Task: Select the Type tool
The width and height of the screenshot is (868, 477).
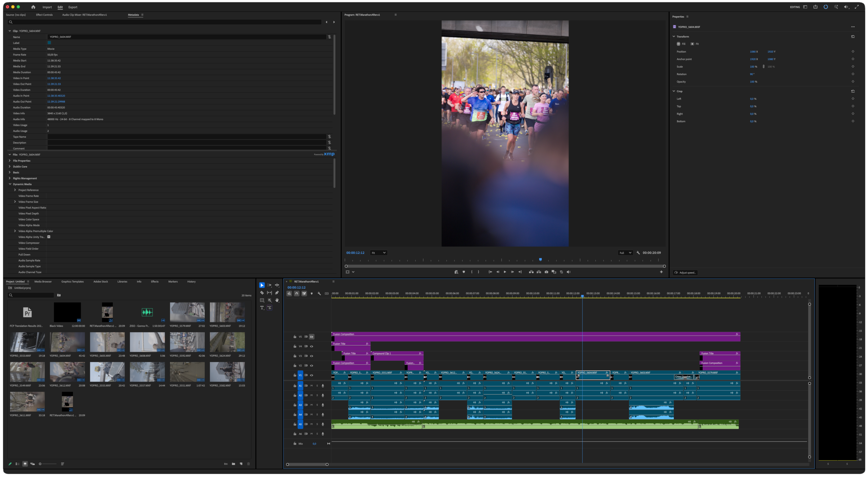Action: coord(262,308)
